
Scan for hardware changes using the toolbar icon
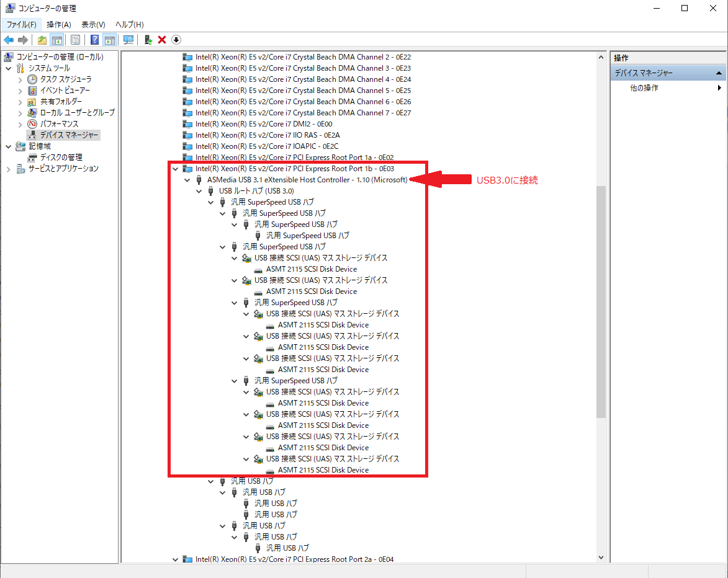(x=128, y=39)
